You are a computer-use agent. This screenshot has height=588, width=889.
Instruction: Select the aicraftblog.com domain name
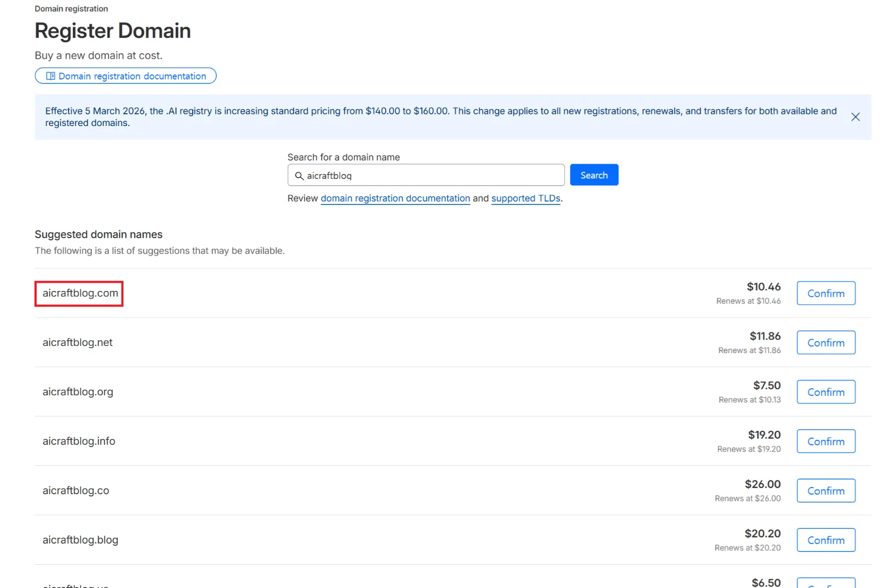click(80, 293)
